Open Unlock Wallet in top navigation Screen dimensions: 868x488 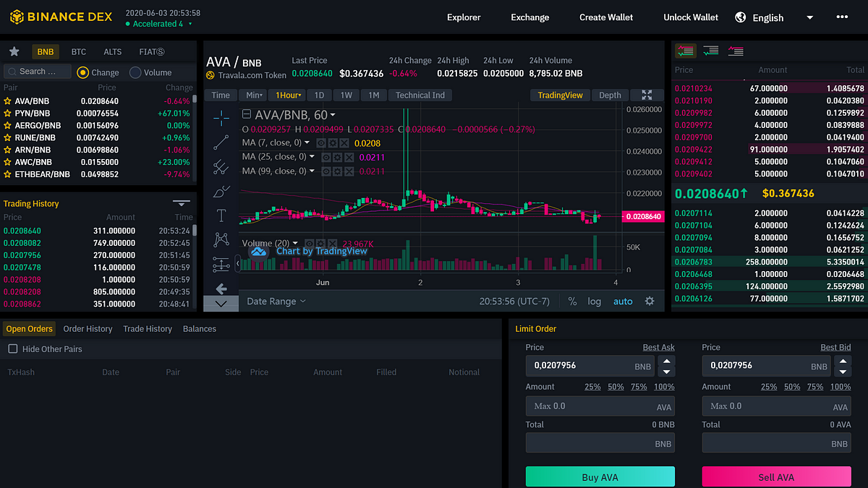pyautogui.click(x=691, y=17)
